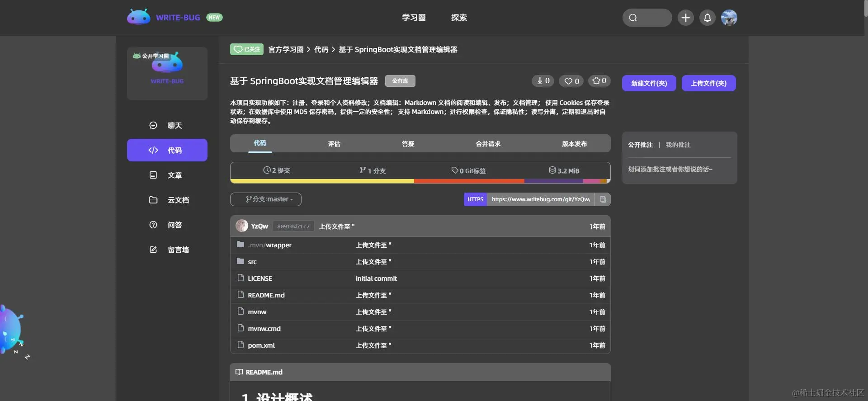Click the 公开学习圈 WRITE-BUG card
Screen dimensions: 868x401
click(167, 73)
